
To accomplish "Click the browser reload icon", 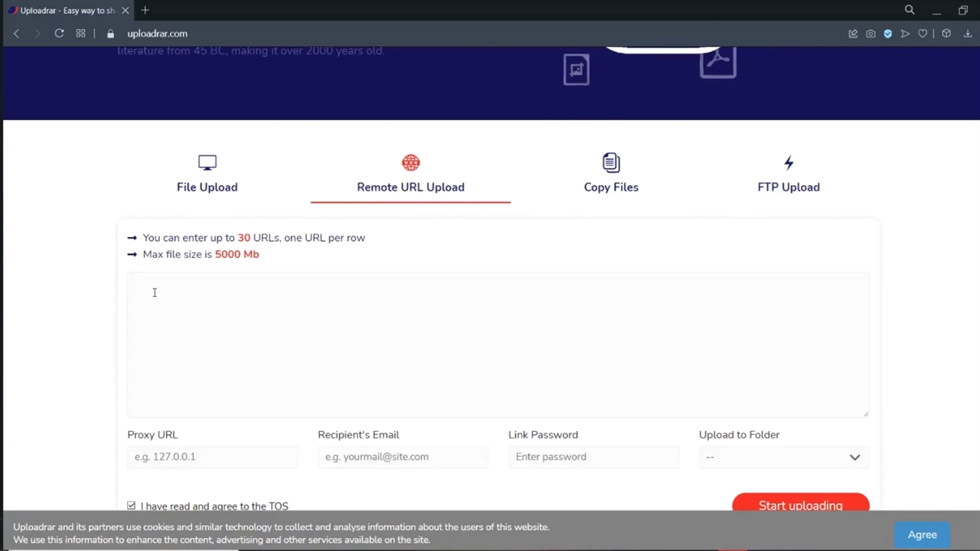I will [59, 34].
